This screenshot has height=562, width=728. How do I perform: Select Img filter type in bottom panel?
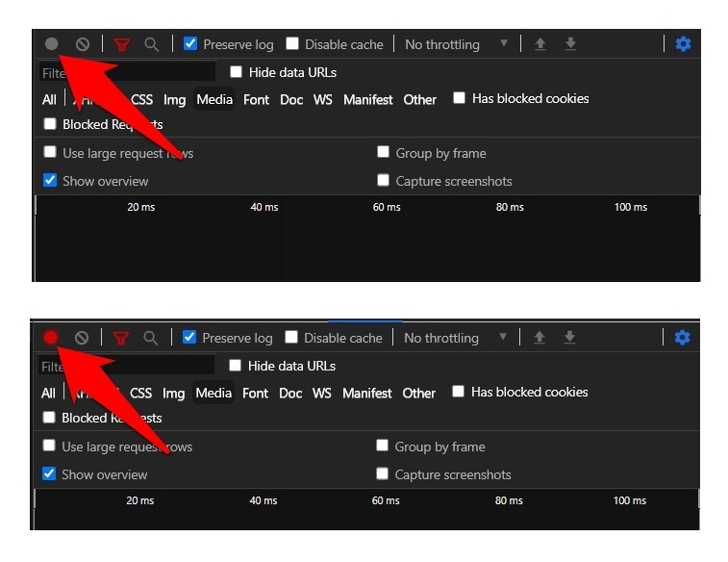[x=174, y=394]
